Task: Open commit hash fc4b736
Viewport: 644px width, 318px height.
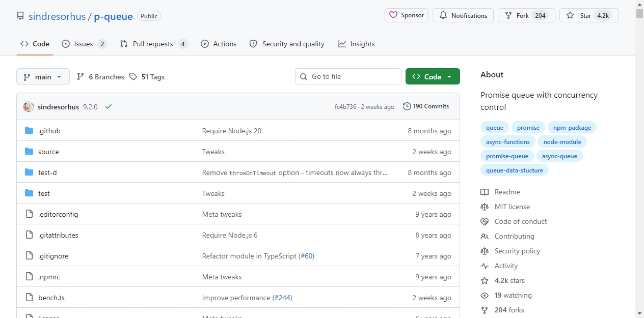Action: pyautogui.click(x=345, y=107)
